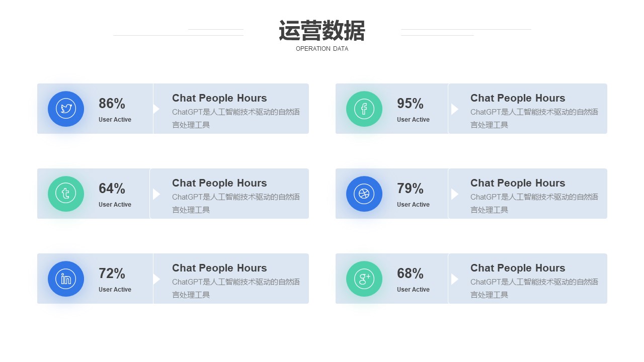Click the 95% statistic text
The image size is (644, 362).
(x=410, y=104)
